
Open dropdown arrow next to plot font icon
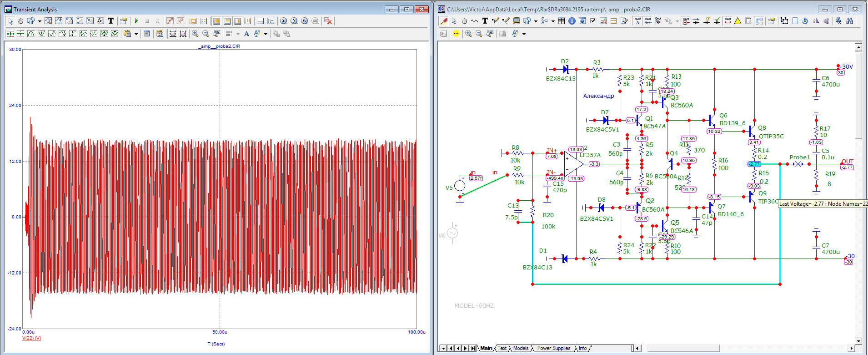pos(266,34)
